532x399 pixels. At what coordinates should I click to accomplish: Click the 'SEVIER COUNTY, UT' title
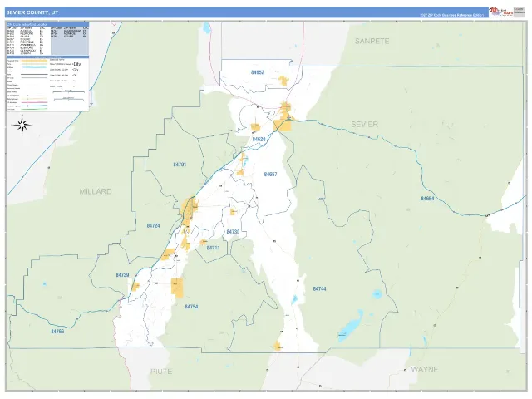click(x=32, y=12)
